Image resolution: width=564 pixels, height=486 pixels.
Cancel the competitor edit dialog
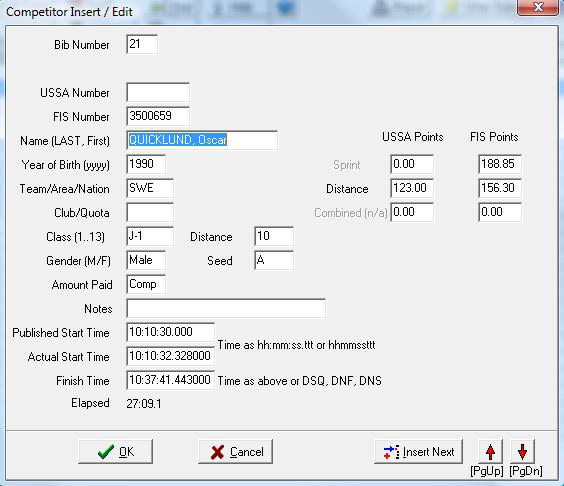click(236, 451)
